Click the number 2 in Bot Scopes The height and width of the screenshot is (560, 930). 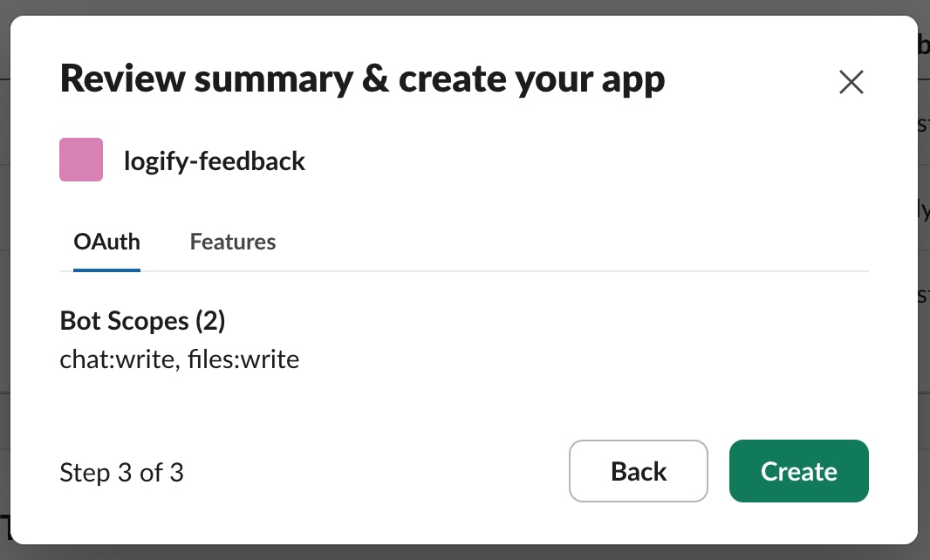[210, 321]
